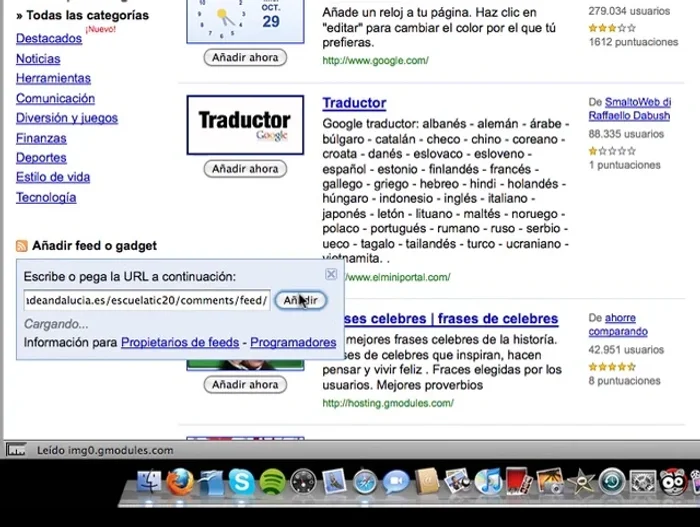Open the Diversión y juegos category
700x527 pixels.
coord(67,118)
